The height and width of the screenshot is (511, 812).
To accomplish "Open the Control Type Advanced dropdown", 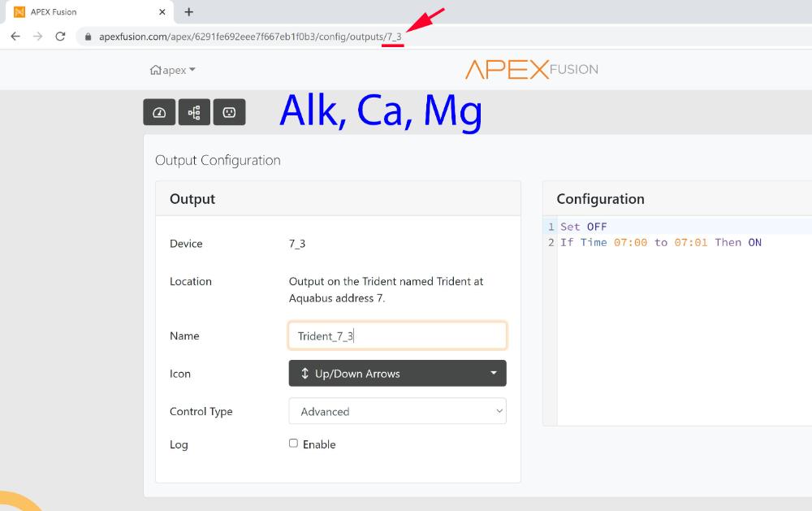I will pos(397,411).
